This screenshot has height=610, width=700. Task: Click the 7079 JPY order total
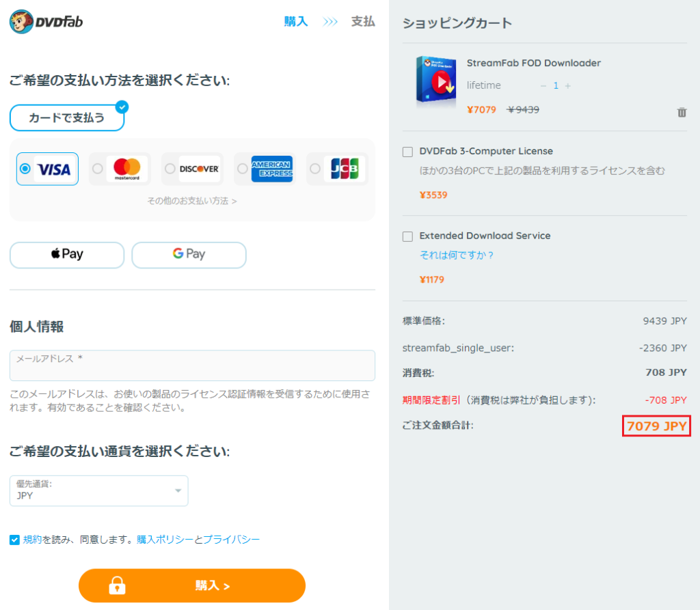[657, 426]
